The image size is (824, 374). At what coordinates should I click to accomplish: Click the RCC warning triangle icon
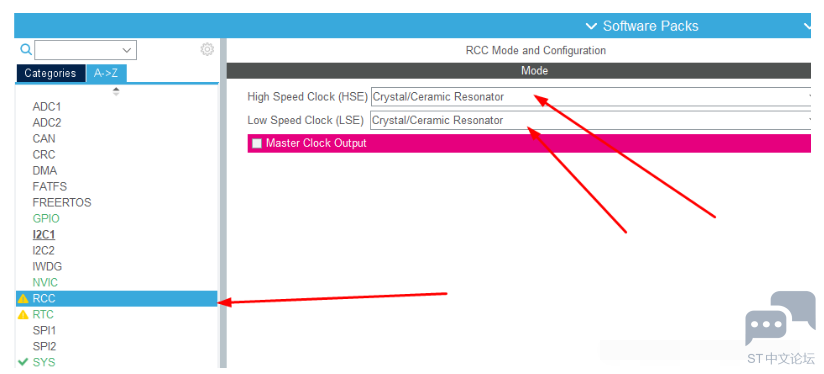[23, 299]
